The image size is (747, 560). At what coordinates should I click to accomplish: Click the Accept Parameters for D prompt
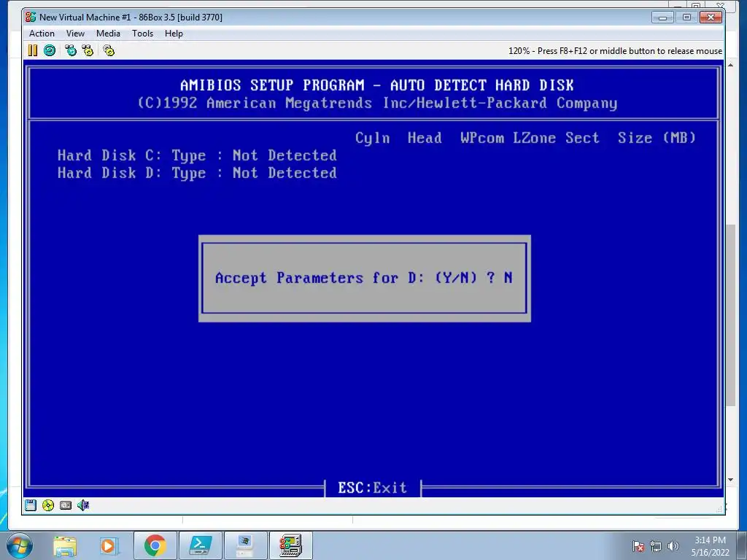(364, 278)
